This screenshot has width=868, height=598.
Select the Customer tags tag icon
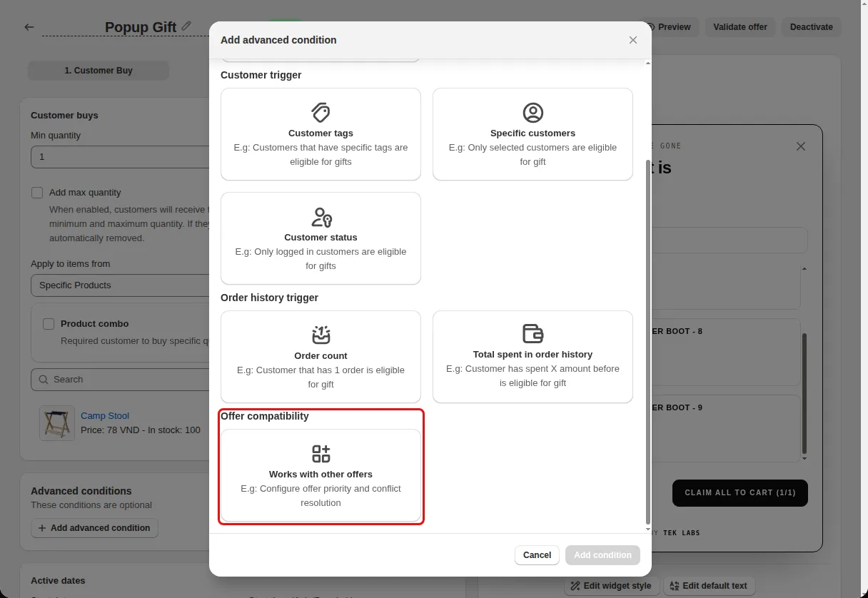coord(321,113)
